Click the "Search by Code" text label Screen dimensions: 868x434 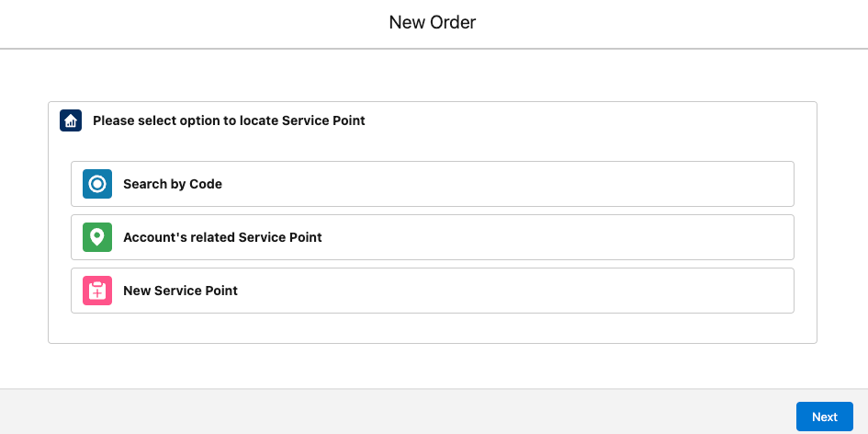coord(173,184)
